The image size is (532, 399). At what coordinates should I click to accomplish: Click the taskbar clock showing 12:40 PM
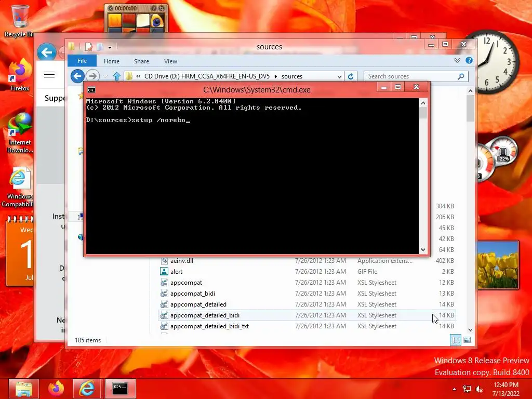[x=506, y=389]
